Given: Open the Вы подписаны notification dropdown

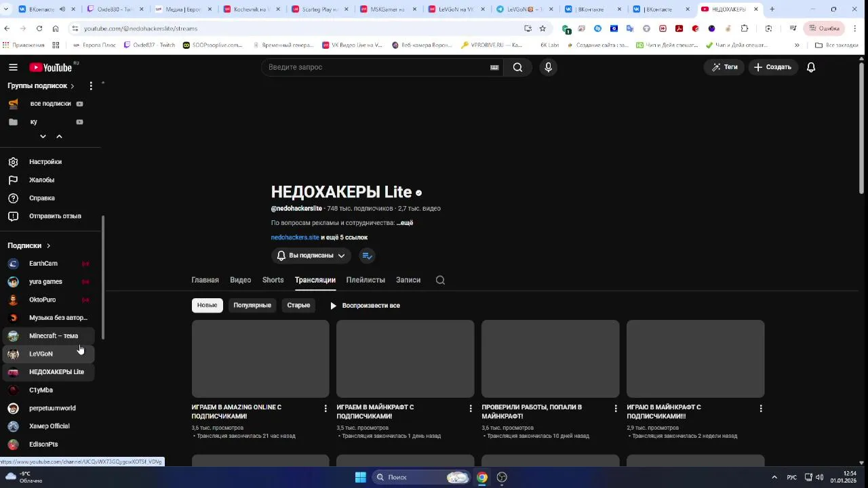Looking at the screenshot, I should [x=311, y=256].
